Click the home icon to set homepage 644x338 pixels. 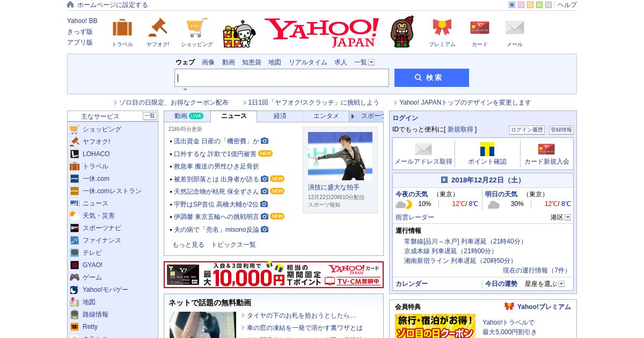(x=70, y=4)
